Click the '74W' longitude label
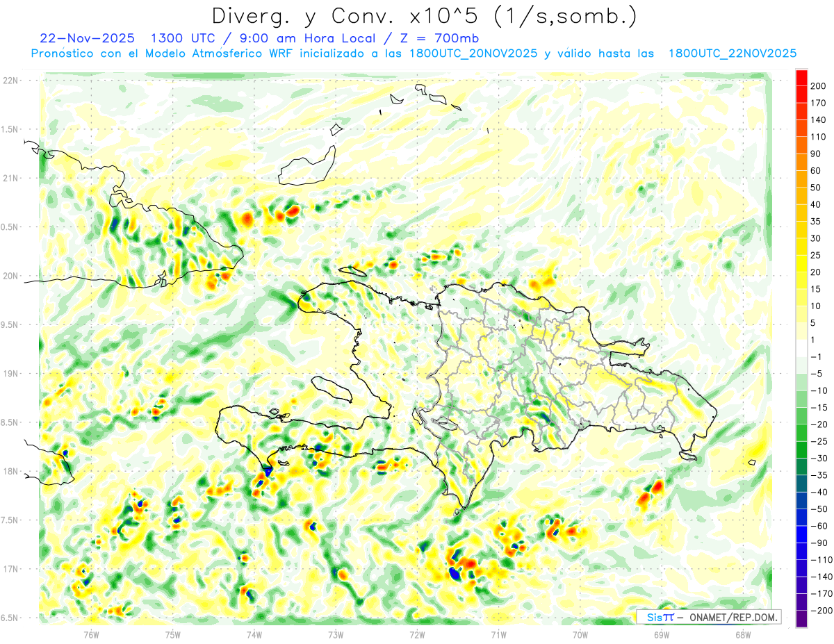This screenshot has width=834, height=644. point(254,634)
